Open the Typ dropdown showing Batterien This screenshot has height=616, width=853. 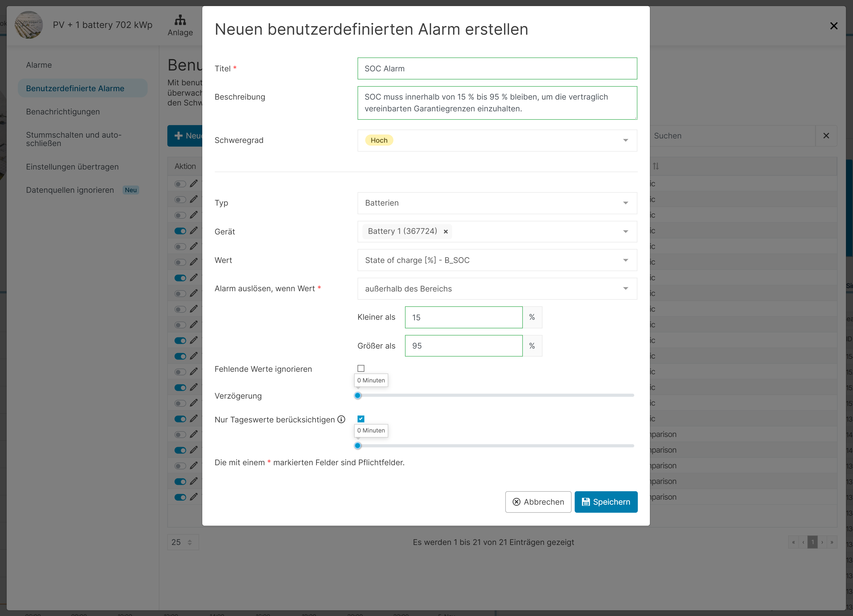tap(497, 203)
